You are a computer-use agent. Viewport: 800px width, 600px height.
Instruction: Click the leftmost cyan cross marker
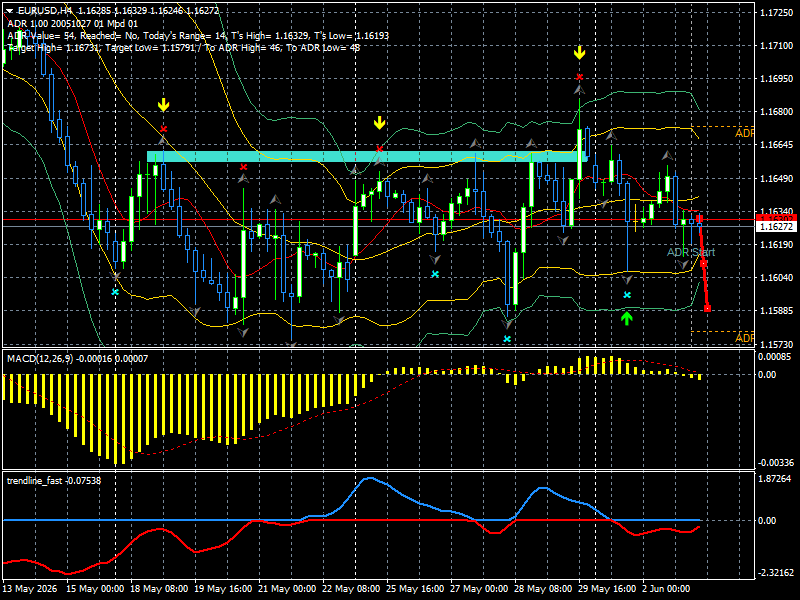115,292
